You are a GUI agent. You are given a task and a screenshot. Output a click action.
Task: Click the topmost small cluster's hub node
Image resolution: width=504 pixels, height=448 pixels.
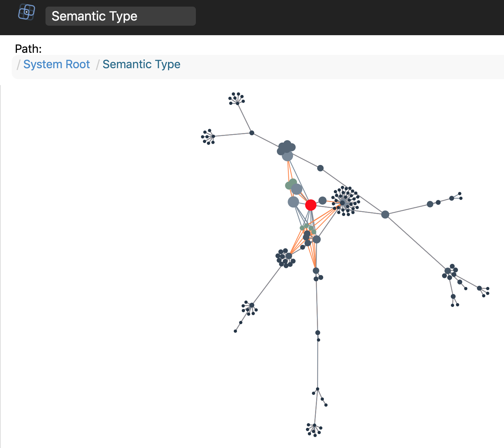[238, 103]
